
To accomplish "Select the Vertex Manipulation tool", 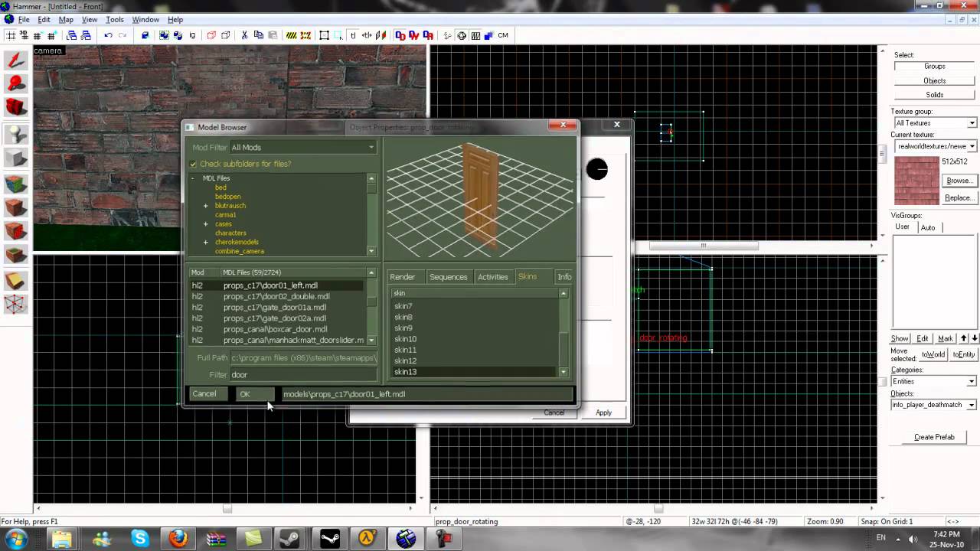I will tap(16, 305).
